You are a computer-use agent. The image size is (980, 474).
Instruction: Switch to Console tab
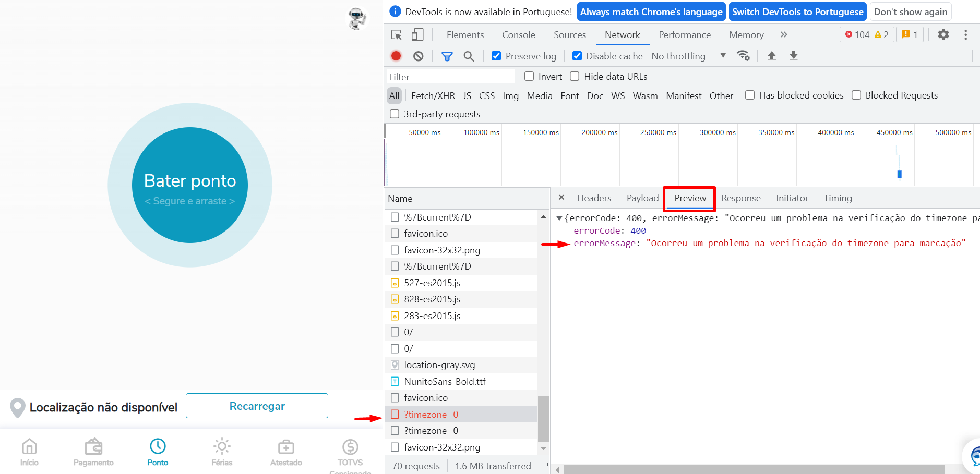click(519, 35)
